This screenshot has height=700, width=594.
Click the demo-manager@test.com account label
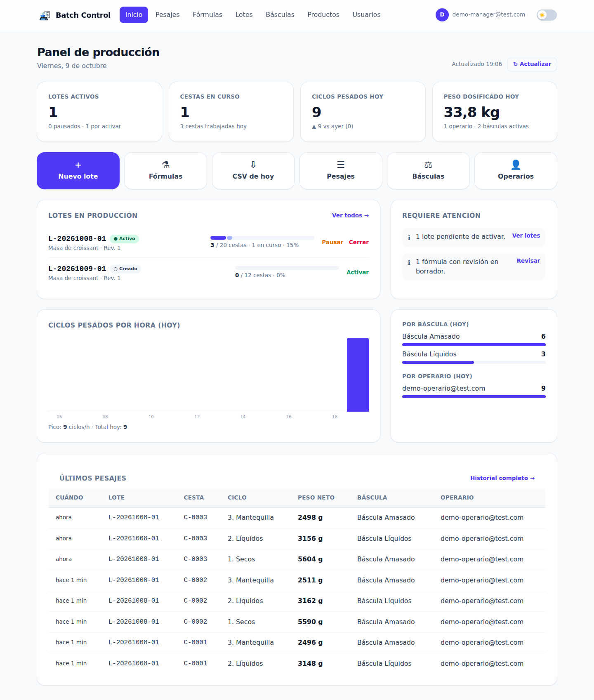[x=489, y=14]
